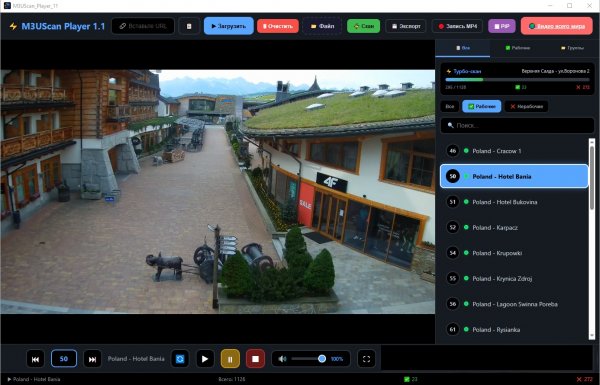The image size is (600, 385).
Task: Click the webcam video preview
Action: pos(218,191)
